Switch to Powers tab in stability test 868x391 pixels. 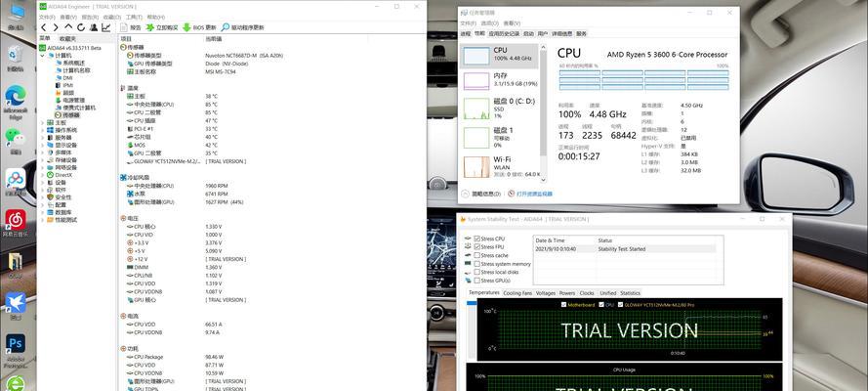pos(567,293)
